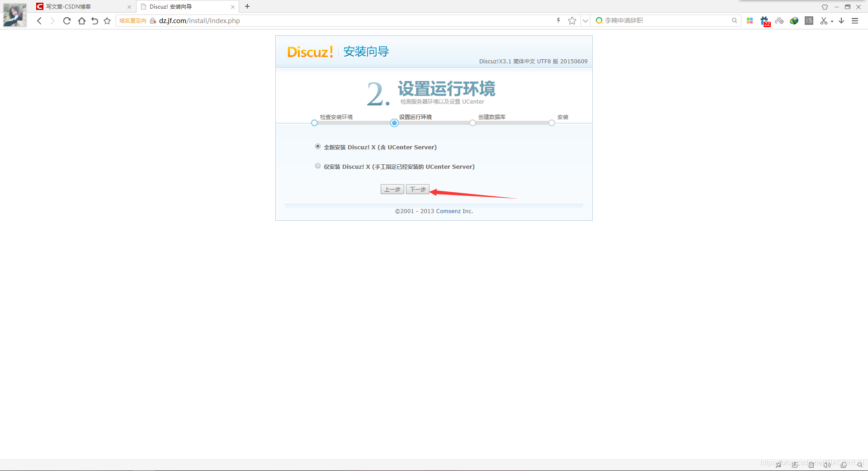Screen dimensions: 868x471
Task: Open the browser home page
Action: click(x=81, y=21)
